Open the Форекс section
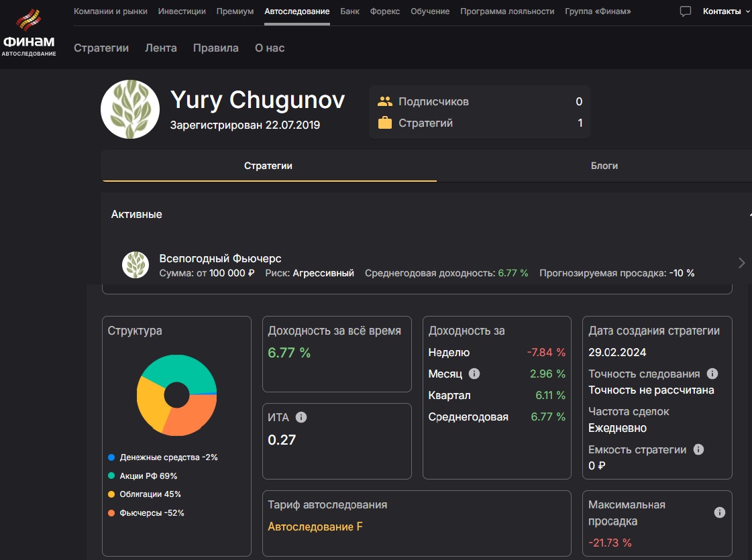The width and height of the screenshot is (752, 560). tap(384, 11)
